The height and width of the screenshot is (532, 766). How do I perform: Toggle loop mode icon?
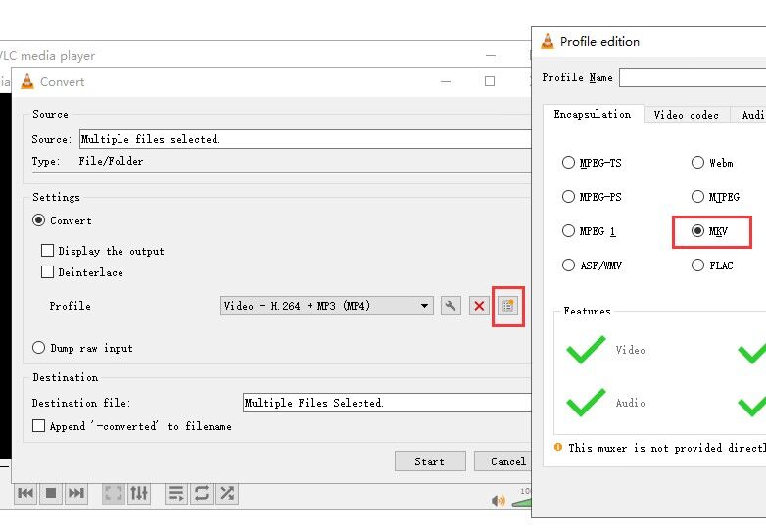(201, 493)
